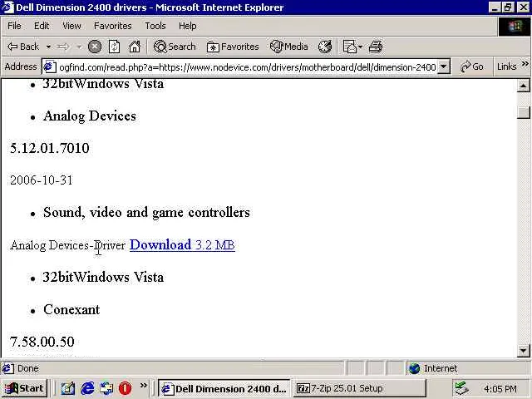This screenshot has width=532, height=399.
Task: Click the Show Desktop quick launch icon
Action: [x=67, y=388]
